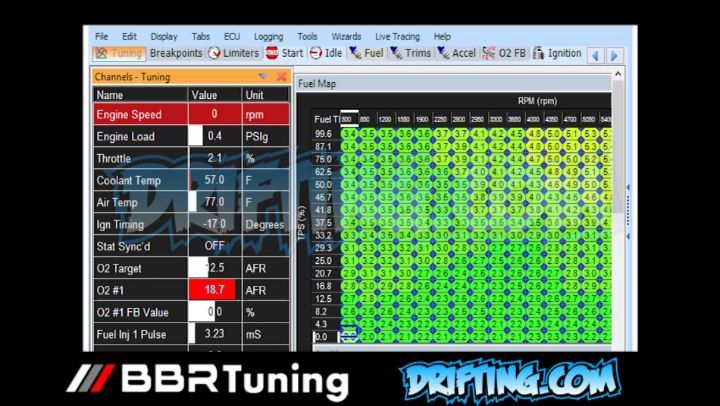Open the Fuel tab
720x406 pixels.
pyautogui.click(x=366, y=53)
